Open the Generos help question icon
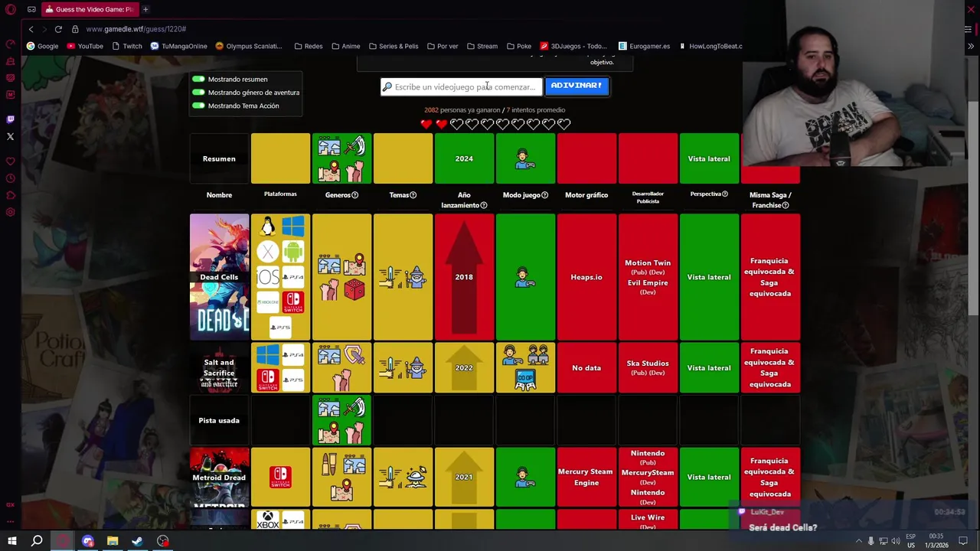980x551 pixels. pos(354,195)
